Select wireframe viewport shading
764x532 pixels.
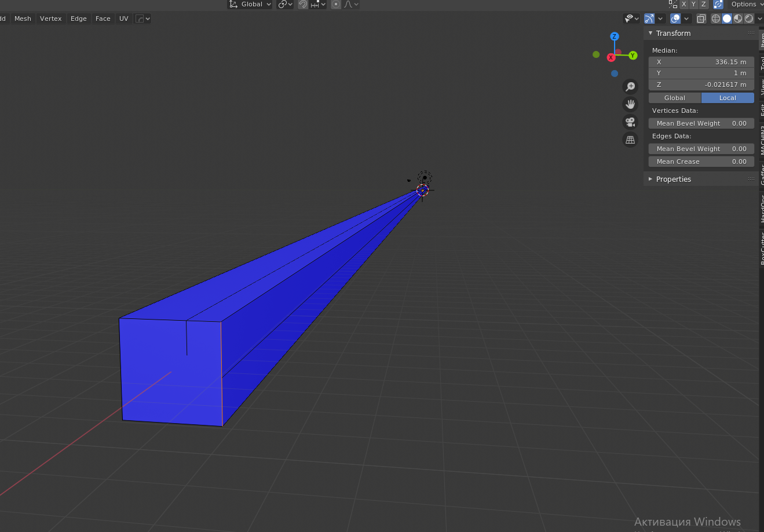pyautogui.click(x=716, y=19)
